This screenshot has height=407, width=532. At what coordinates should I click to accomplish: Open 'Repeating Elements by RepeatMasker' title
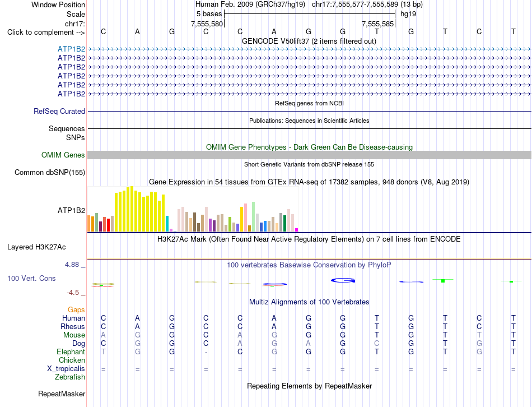pos(310,386)
